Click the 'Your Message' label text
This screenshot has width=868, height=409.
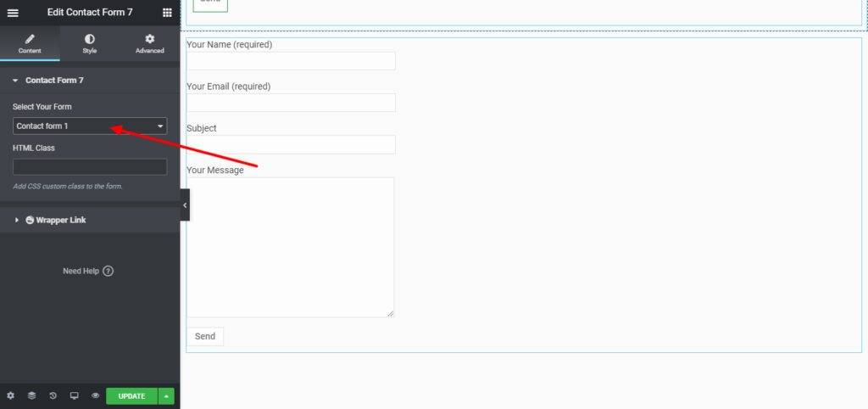tap(215, 171)
